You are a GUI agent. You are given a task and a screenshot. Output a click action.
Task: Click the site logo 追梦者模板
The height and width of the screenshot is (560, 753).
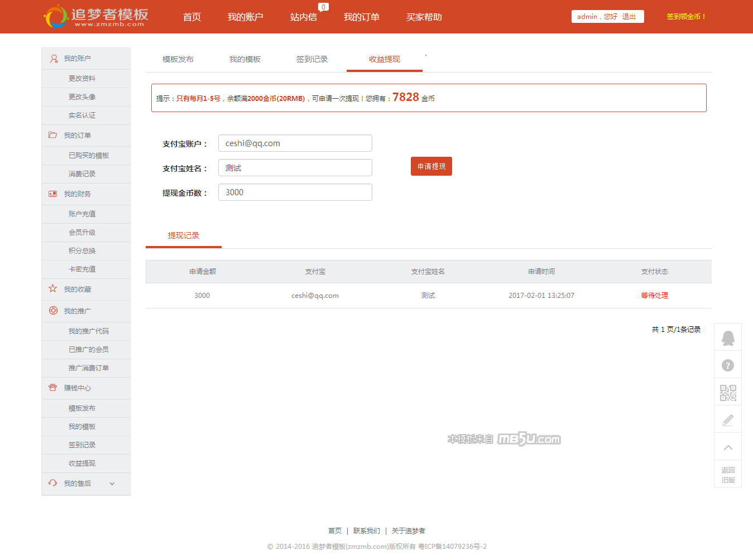(x=96, y=17)
